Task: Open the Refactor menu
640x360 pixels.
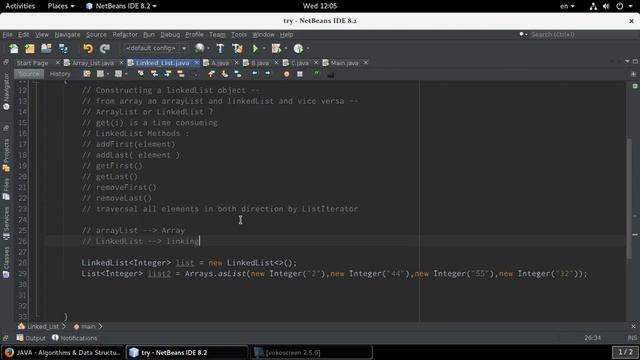Action: tap(125, 35)
